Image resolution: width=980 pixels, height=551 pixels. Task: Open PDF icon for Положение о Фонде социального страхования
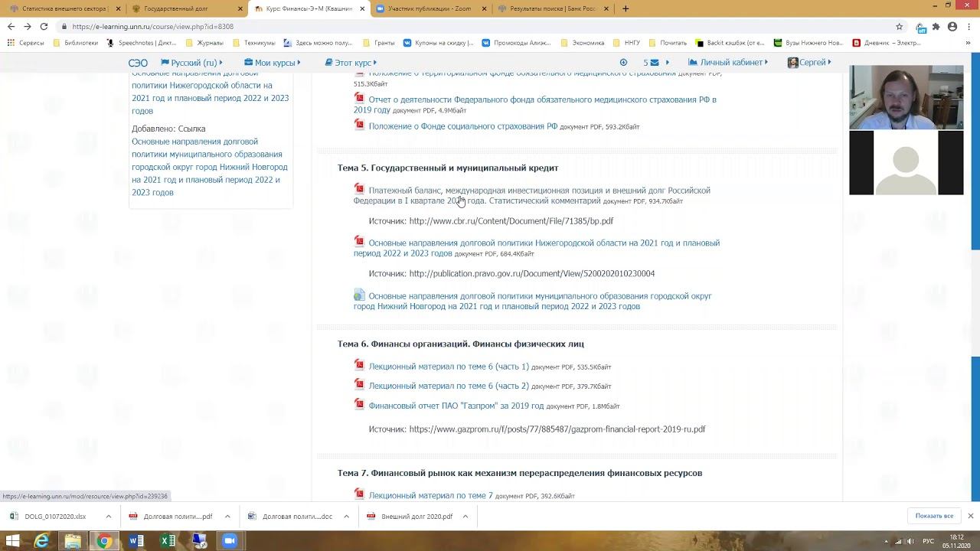(359, 125)
